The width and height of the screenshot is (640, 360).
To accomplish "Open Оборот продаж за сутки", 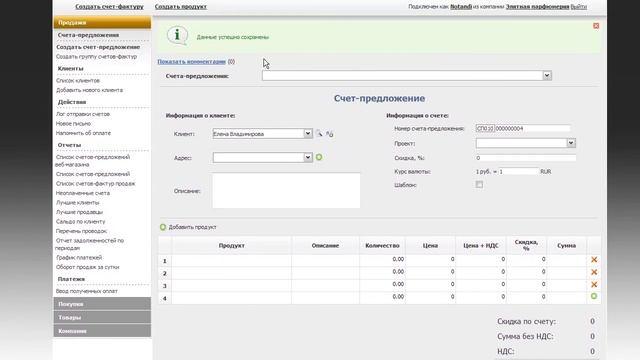I will [87, 267].
